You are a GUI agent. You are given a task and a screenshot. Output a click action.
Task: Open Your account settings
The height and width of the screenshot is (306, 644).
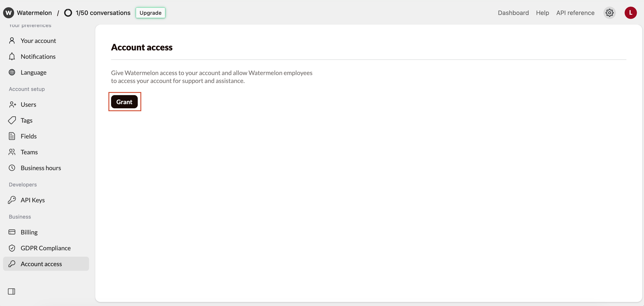click(x=46, y=41)
